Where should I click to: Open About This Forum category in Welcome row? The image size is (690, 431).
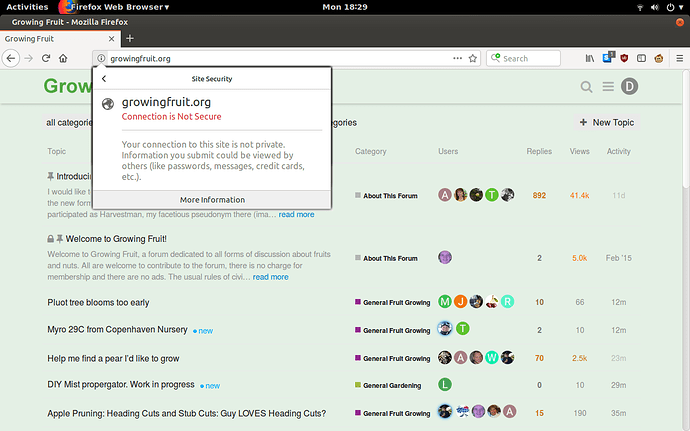click(386, 258)
